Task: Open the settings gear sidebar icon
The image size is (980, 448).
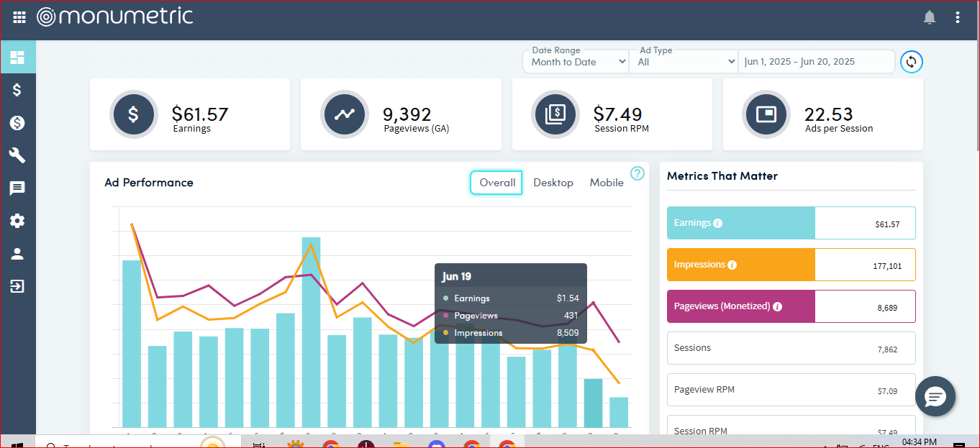Action: (17, 221)
